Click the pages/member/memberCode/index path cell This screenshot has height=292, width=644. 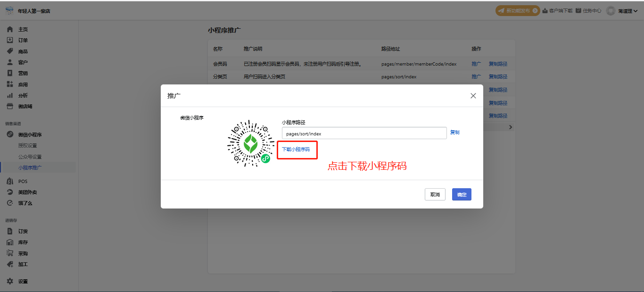pos(419,64)
